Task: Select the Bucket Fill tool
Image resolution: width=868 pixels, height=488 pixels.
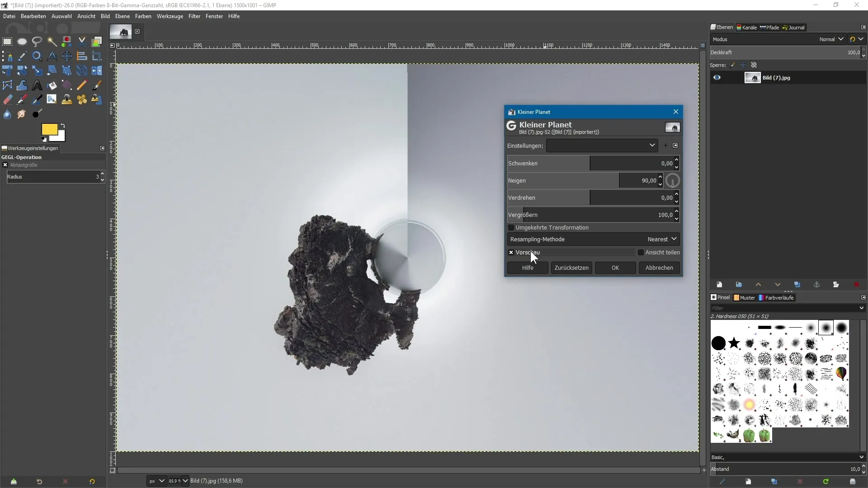Action: tap(52, 85)
